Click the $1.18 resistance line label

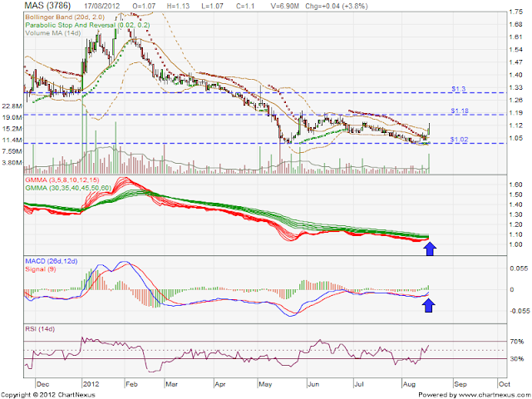pos(460,111)
